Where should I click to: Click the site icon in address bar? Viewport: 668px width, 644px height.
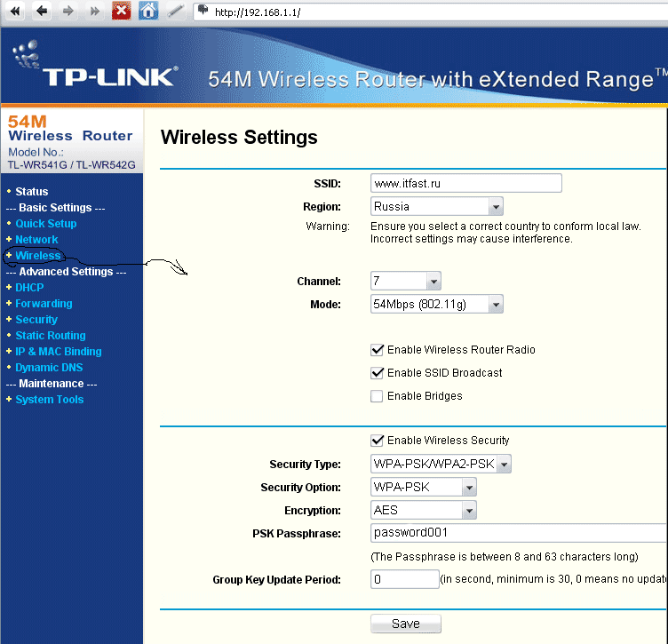point(203,11)
